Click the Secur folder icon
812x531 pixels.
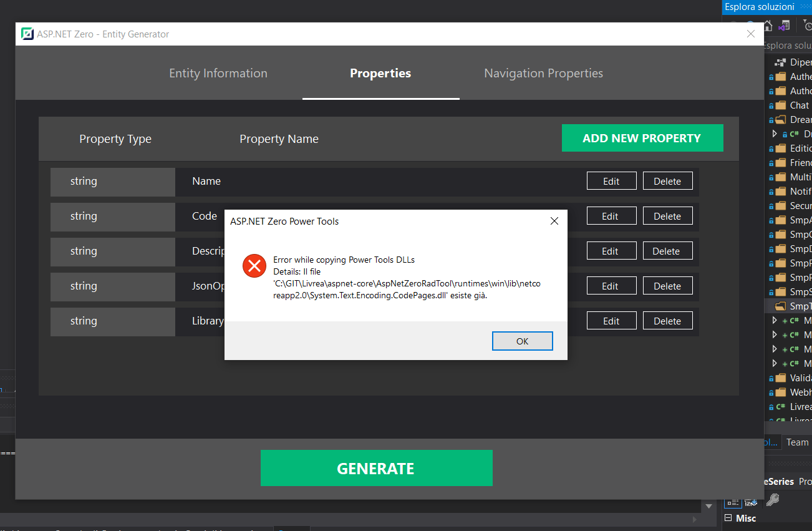coord(780,206)
